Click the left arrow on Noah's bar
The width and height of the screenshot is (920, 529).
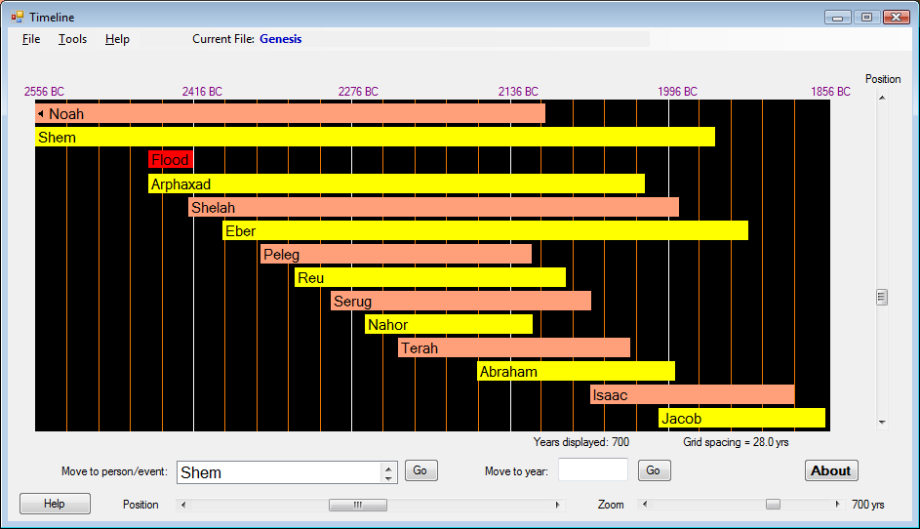41,114
